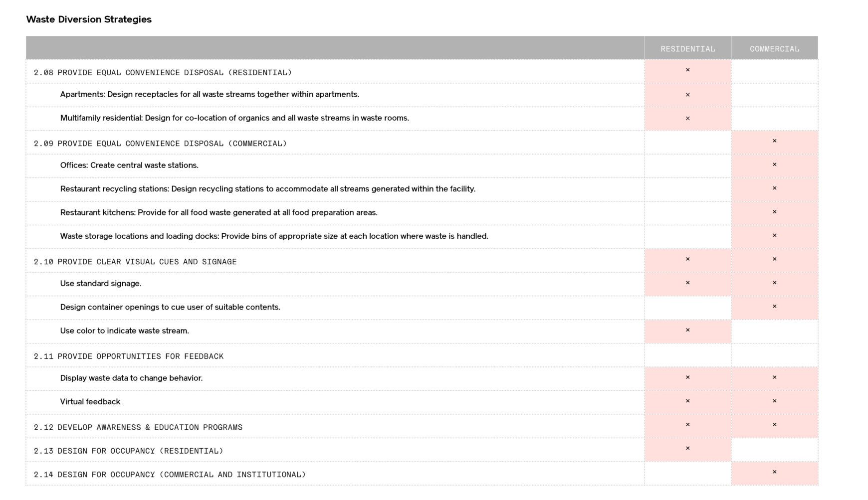868x500 pixels.
Task: Select row 2.10 Provide Clear Visual Cues and Signage
Action: pyautogui.click(x=422, y=261)
